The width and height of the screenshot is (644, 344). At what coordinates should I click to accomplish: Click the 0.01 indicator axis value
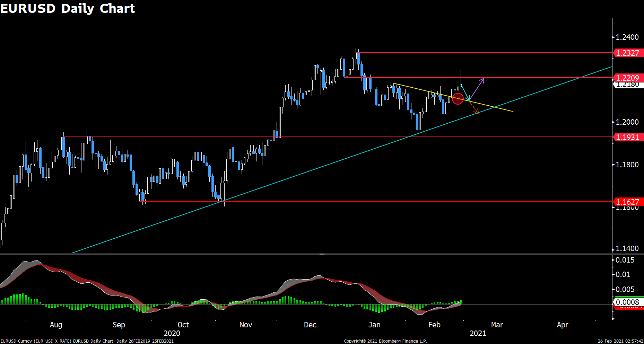point(623,274)
